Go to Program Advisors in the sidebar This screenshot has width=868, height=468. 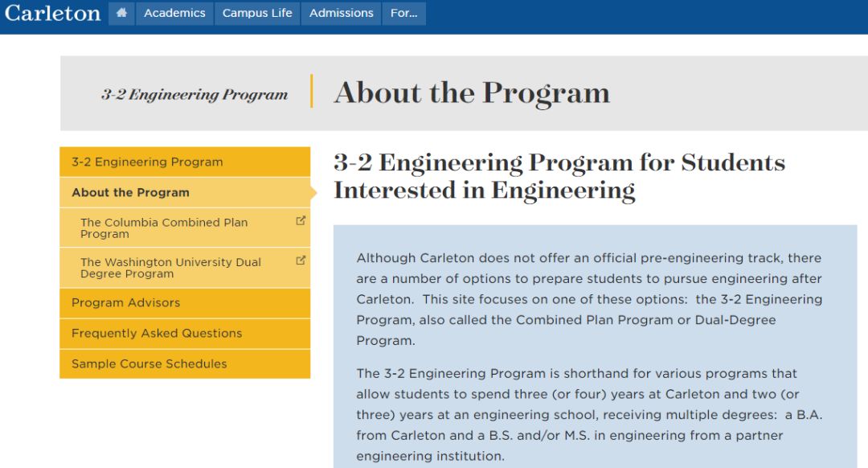tap(125, 302)
